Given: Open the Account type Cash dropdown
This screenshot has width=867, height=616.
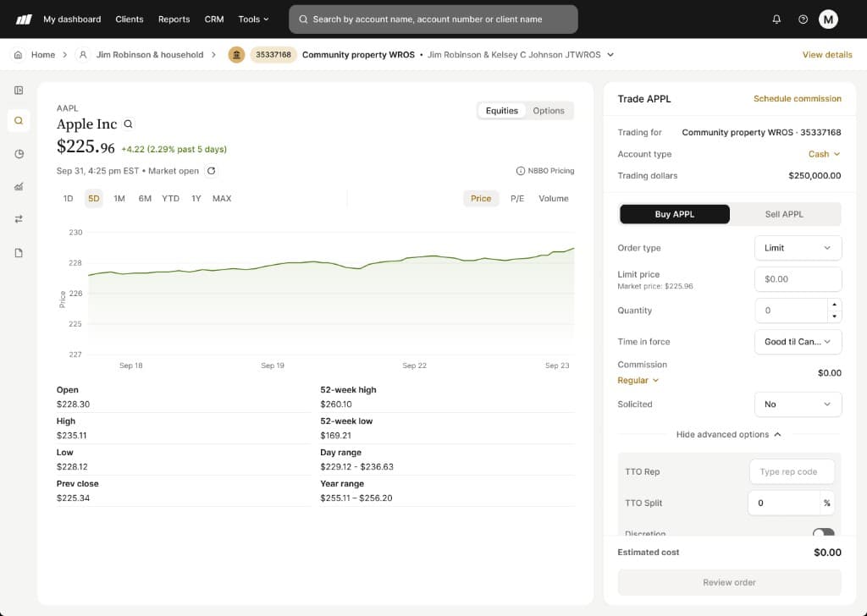Looking at the screenshot, I should tap(824, 154).
